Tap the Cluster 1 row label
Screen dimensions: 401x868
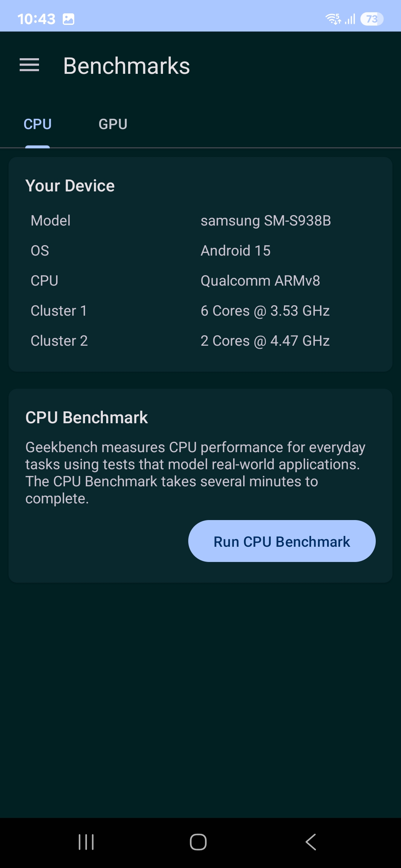(x=59, y=311)
